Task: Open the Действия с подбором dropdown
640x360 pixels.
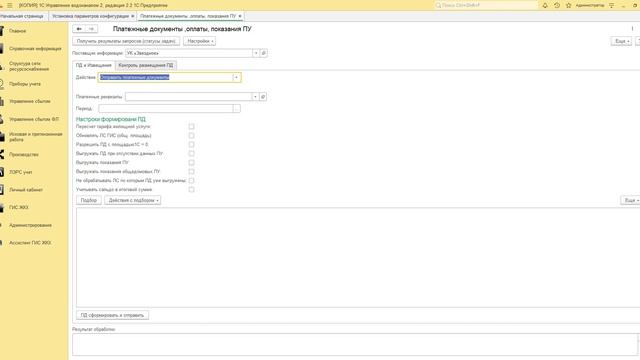Action: pos(133,200)
